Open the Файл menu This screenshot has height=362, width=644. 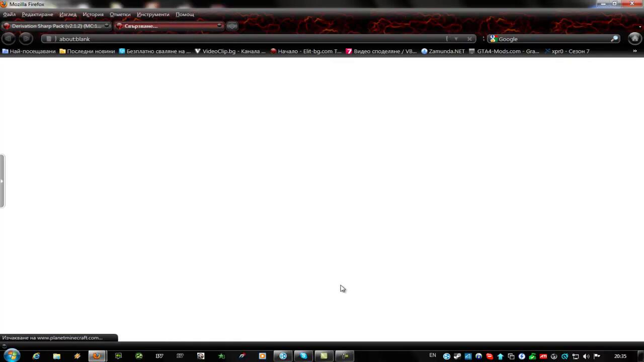[9, 15]
